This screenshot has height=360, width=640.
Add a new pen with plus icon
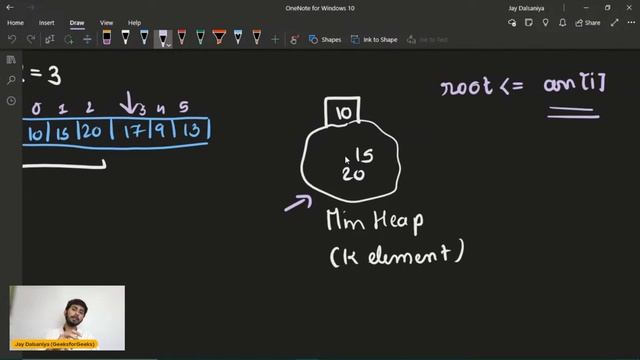tap(275, 40)
